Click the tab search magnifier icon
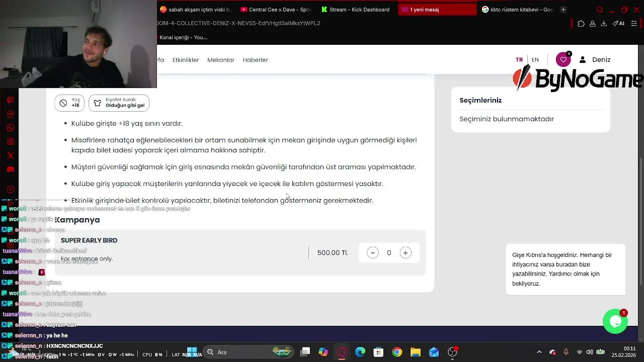This screenshot has width=644, height=362. coord(599,10)
